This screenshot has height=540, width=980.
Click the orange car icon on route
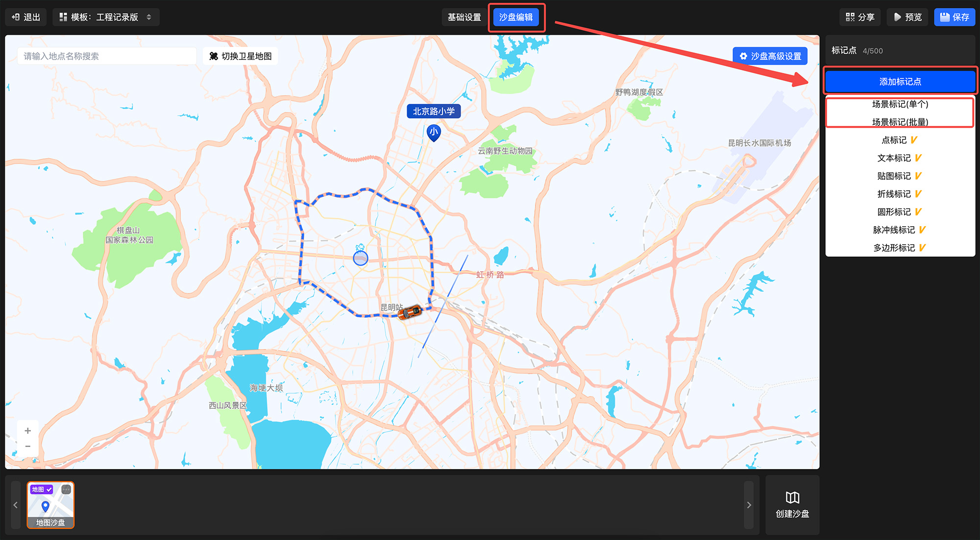[x=410, y=311]
